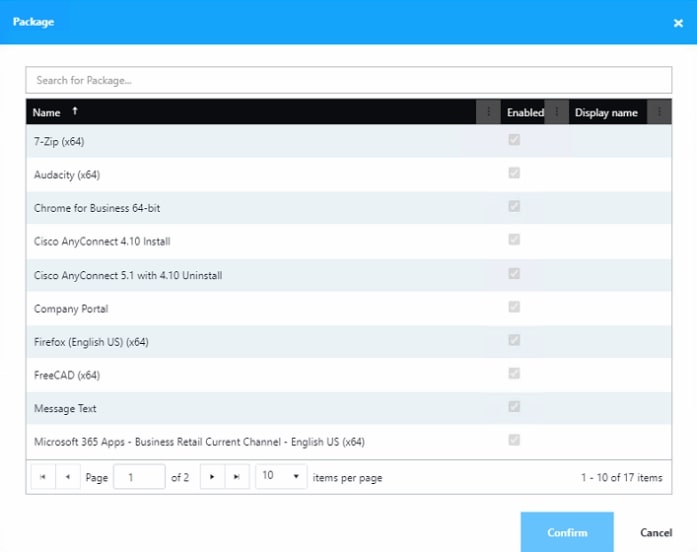Click the Cancel button

click(x=656, y=532)
